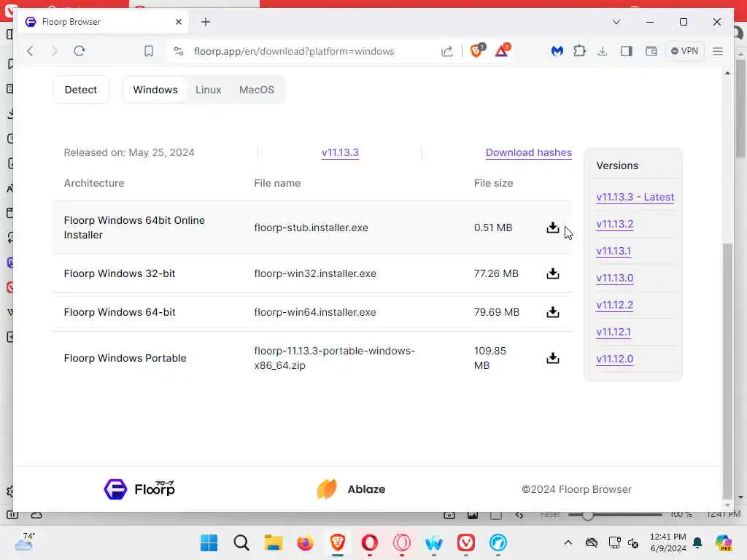Share this page via the share icon
747x560 pixels.
pyautogui.click(x=447, y=51)
